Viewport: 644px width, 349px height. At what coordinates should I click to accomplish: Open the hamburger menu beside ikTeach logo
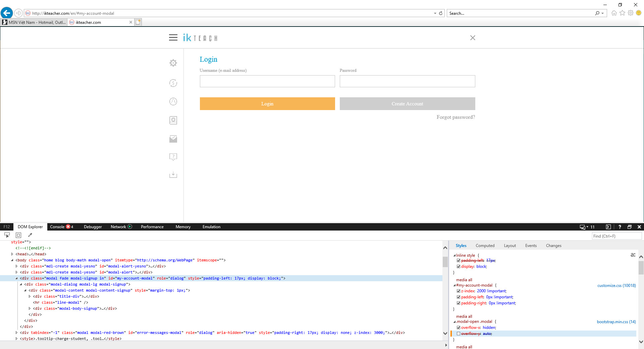tap(173, 38)
